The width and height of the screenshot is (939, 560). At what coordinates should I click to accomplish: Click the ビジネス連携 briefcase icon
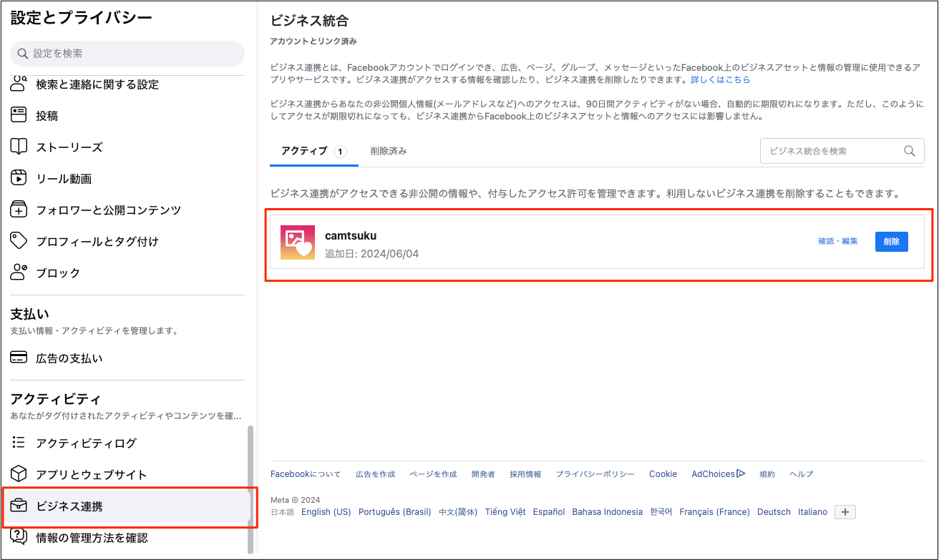pos(19,506)
